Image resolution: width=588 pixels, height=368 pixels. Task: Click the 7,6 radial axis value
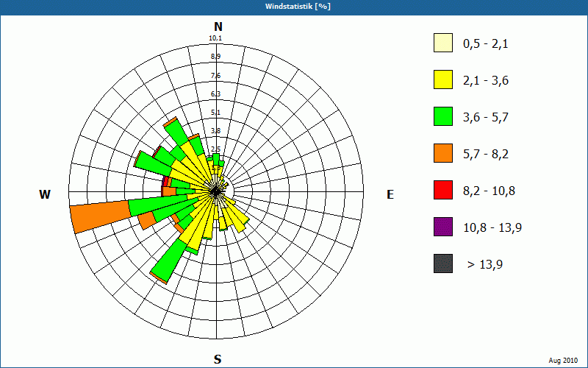tap(215, 76)
